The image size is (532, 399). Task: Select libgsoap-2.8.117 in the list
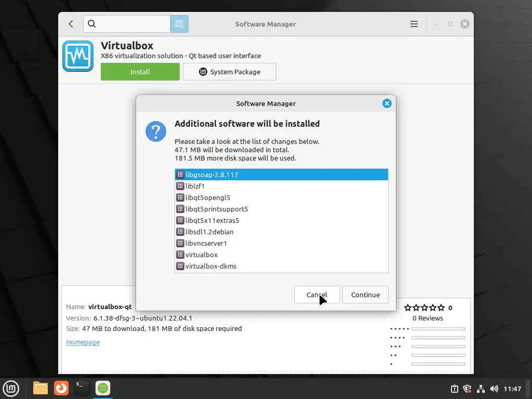coord(281,175)
